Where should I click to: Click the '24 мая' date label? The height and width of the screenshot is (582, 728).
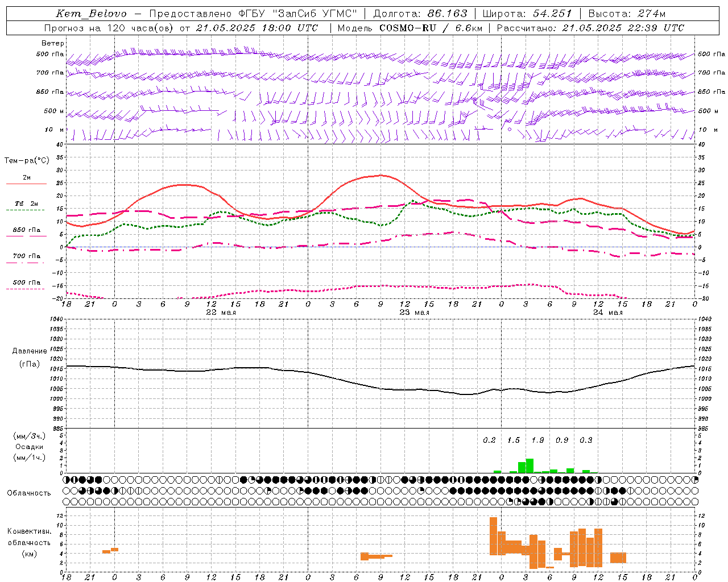[608, 313]
